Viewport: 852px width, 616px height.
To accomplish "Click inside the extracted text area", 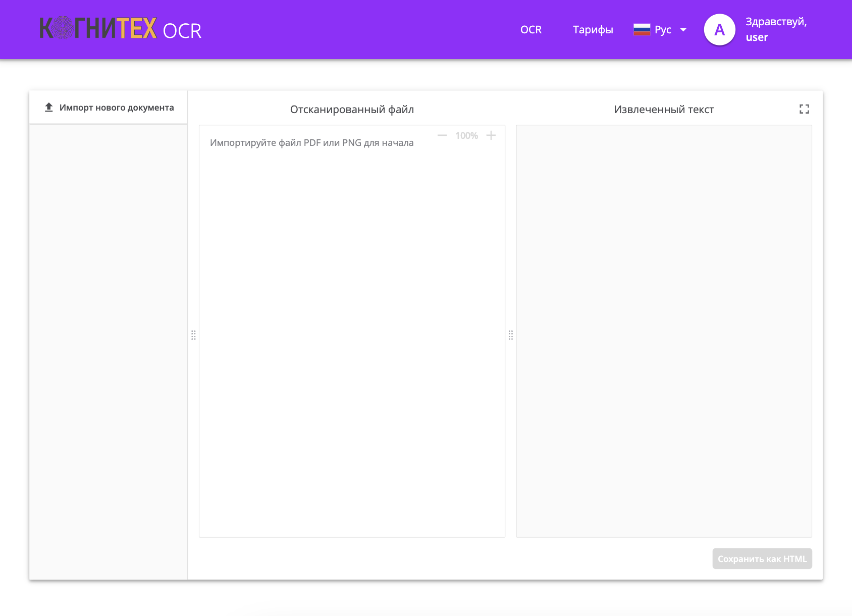I will [x=664, y=331].
